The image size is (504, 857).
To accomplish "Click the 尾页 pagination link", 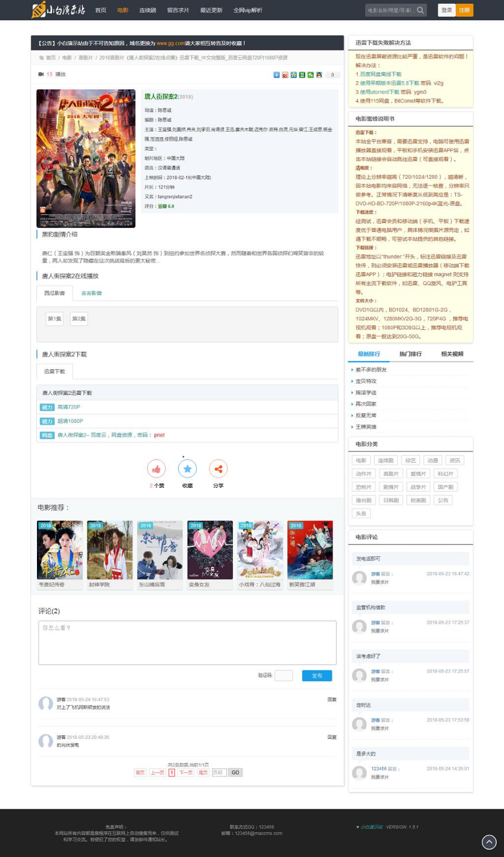I will [x=203, y=772].
